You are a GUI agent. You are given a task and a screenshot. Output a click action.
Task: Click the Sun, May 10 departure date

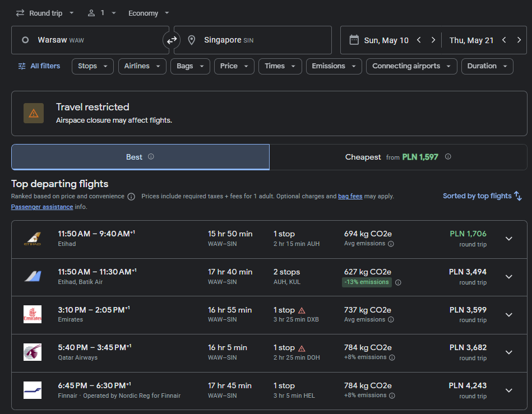(386, 40)
